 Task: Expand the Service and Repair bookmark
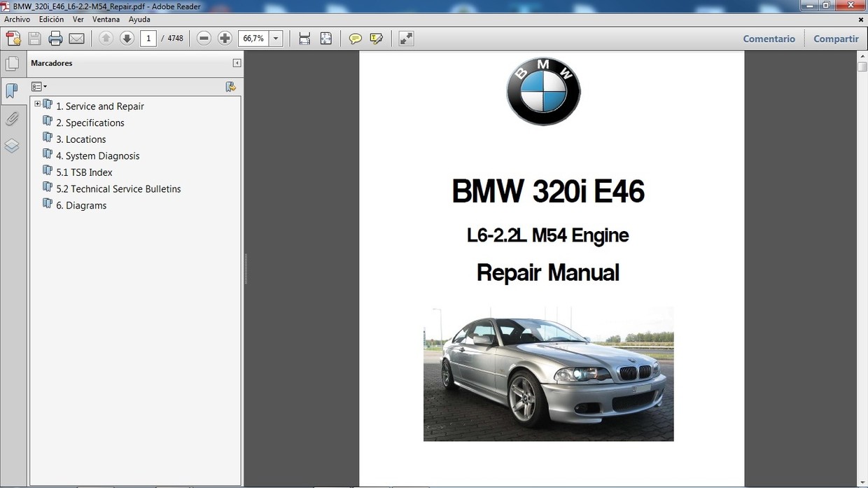pos(37,104)
